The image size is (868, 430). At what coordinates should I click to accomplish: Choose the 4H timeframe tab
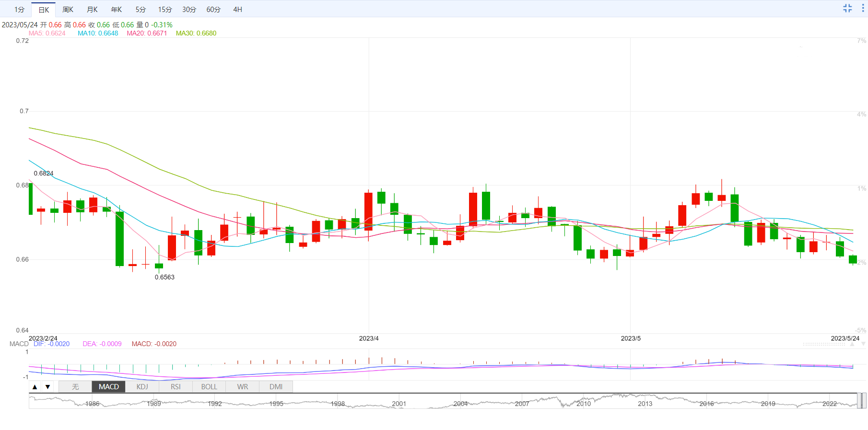pos(237,10)
